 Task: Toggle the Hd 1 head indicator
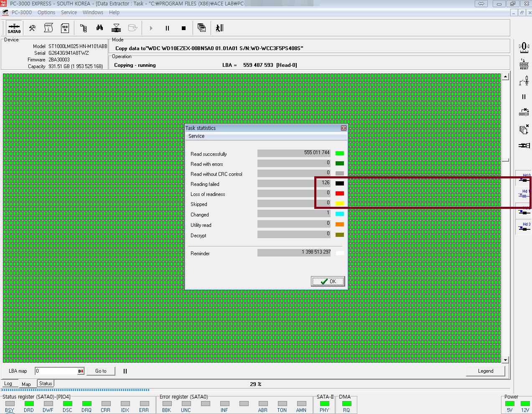point(524,194)
